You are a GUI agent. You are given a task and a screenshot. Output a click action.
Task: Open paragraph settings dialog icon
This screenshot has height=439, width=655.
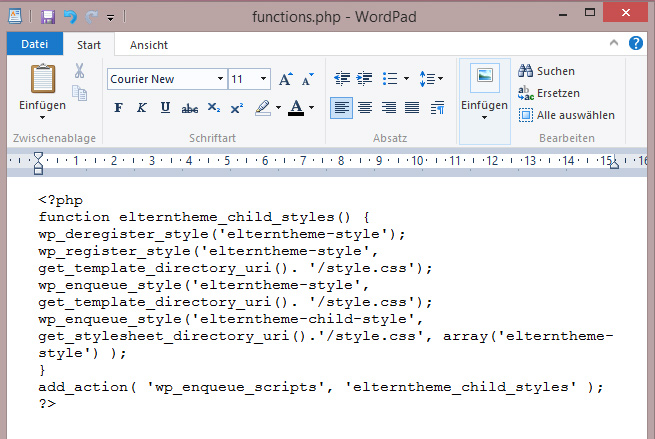point(437,108)
